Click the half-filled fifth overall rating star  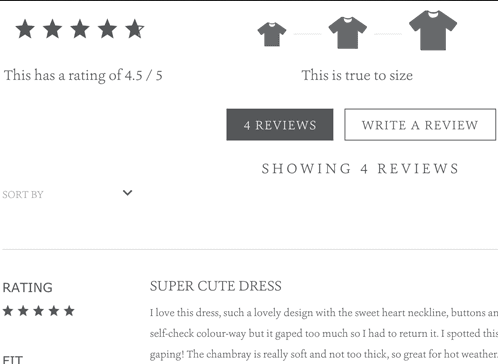[135, 29]
